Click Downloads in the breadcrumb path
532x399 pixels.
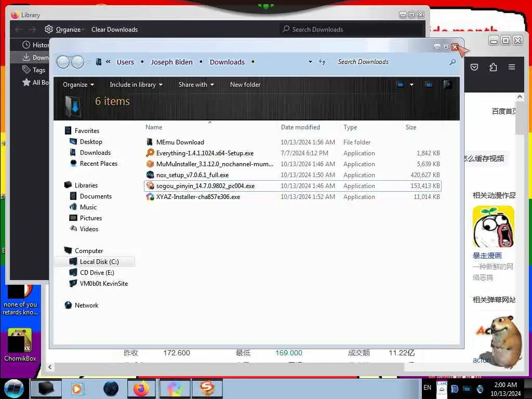tap(227, 62)
